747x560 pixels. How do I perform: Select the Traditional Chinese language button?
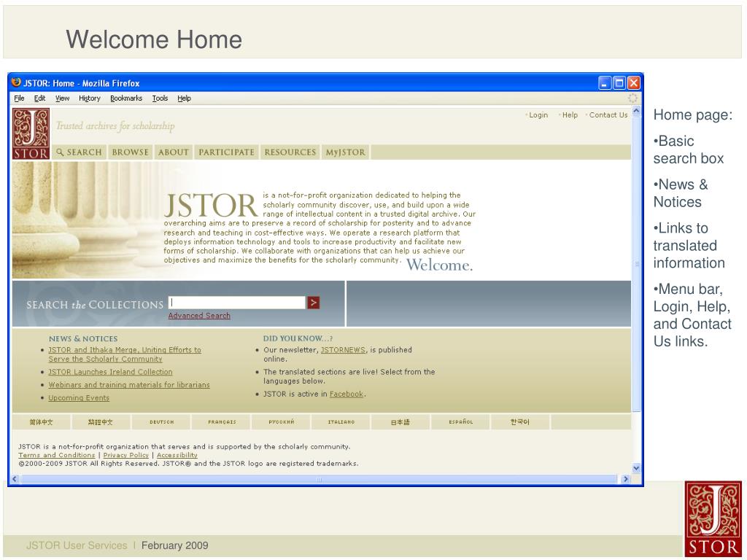(101, 422)
